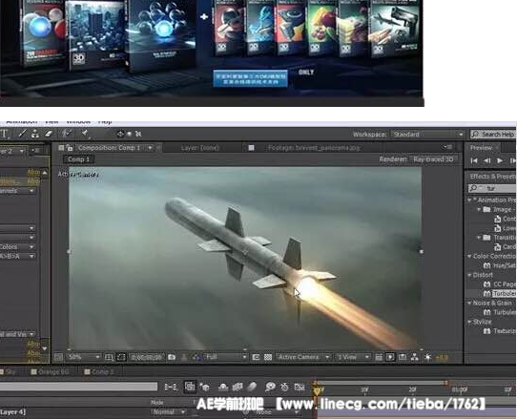
Task: Select the Type (T) tool
Action: click(x=4, y=134)
